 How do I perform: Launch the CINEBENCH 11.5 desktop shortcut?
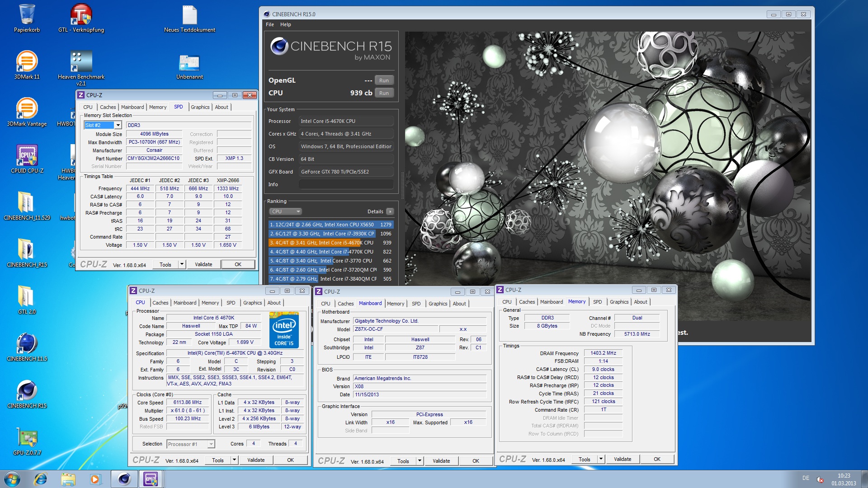pos(27,347)
